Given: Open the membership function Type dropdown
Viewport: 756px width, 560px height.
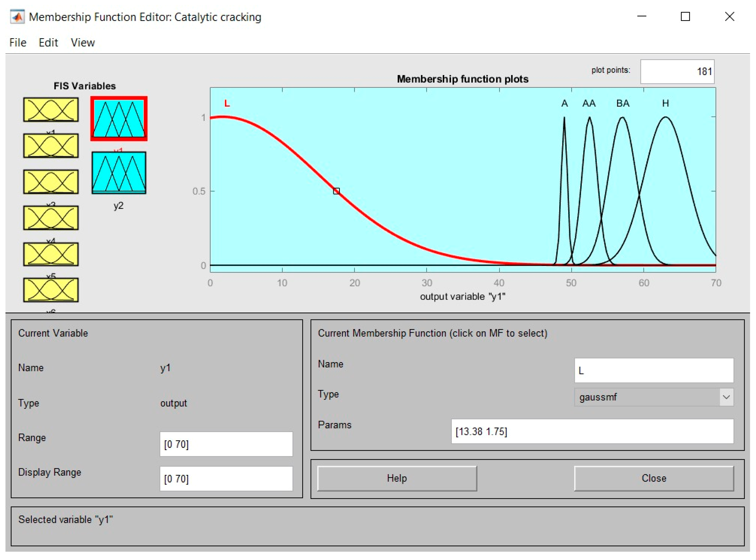Looking at the screenshot, I should (654, 397).
